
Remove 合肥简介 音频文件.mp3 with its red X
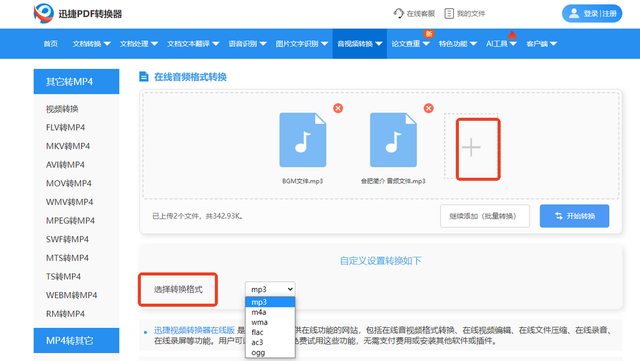[429, 108]
